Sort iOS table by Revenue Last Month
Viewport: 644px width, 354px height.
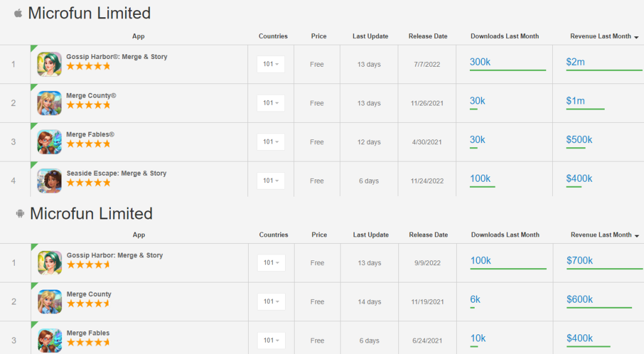[x=600, y=36]
